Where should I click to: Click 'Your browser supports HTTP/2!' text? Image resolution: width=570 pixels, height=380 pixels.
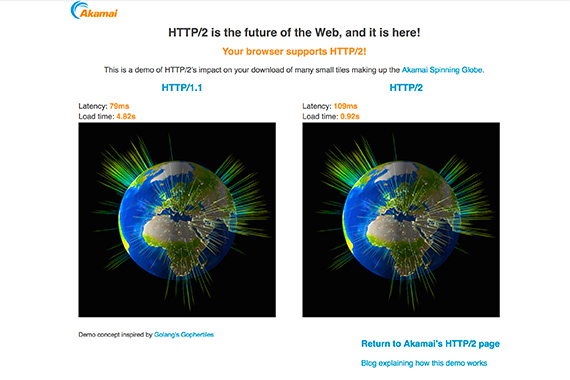coord(294,51)
